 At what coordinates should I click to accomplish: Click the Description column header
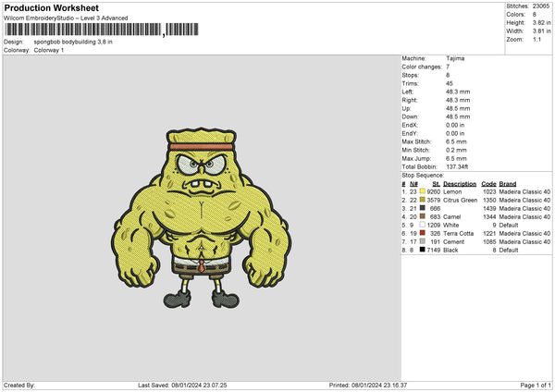pyautogui.click(x=460, y=184)
